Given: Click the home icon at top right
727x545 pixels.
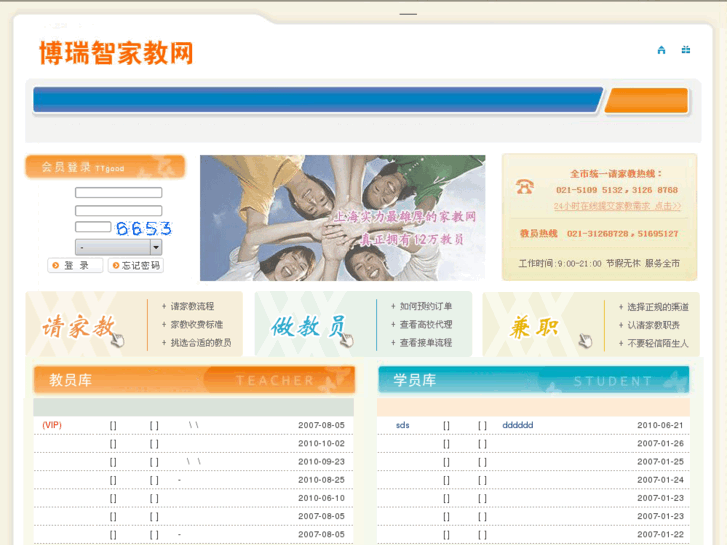Looking at the screenshot, I should pyautogui.click(x=661, y=50).
